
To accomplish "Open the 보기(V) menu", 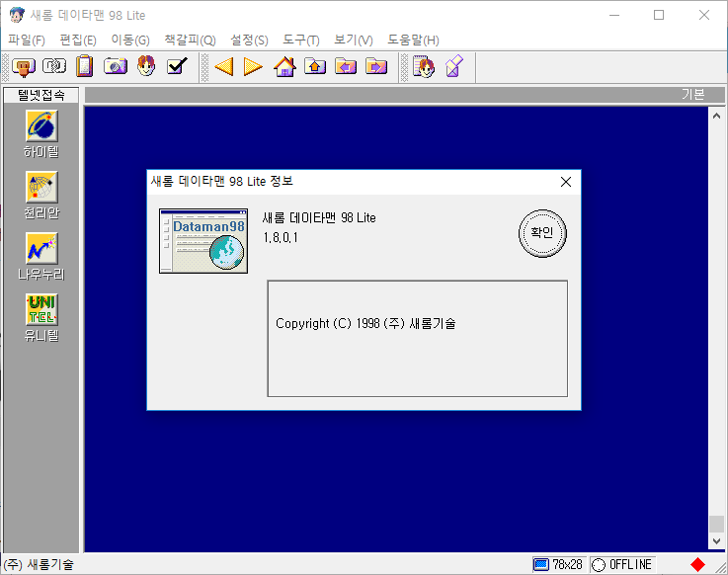I will (354, 40).
